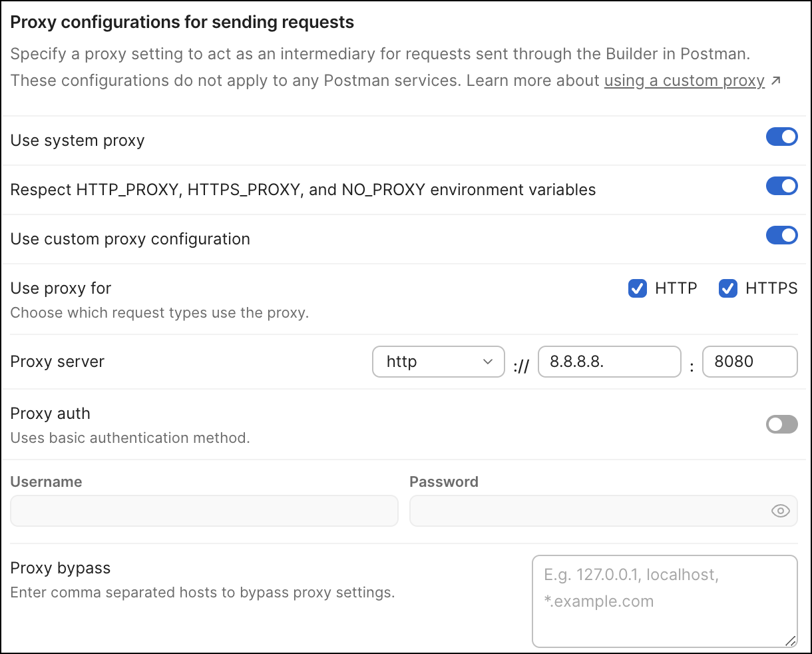Screen dimensions: 812x654
Task: Uncheck the HTTP checkbox
Action: pos(638,288)
